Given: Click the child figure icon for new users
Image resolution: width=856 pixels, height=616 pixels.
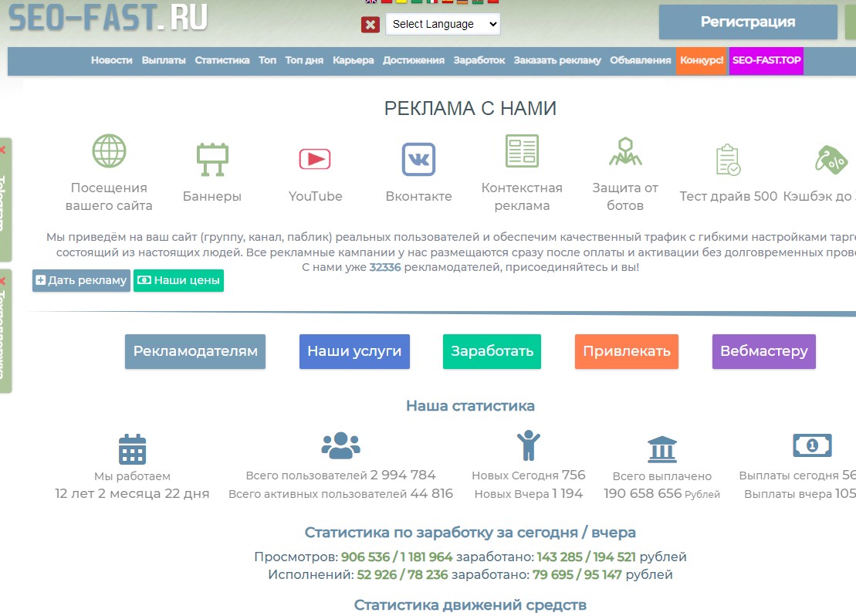Looking at the screenshot, I should [529, 445].
